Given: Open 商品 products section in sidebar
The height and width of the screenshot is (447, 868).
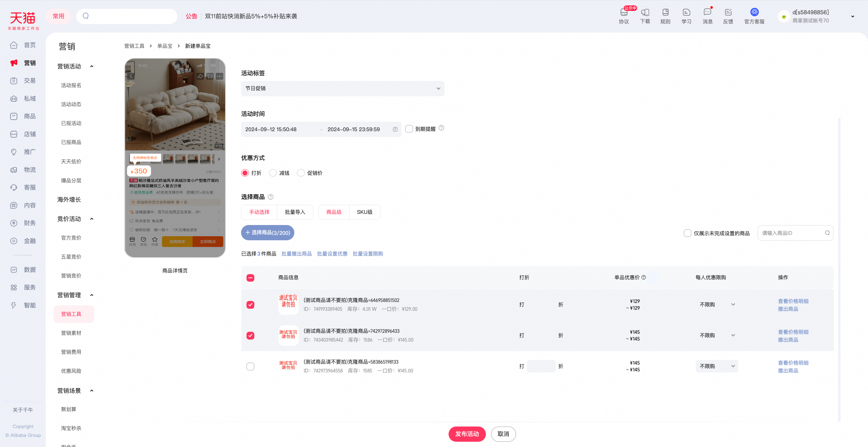Looking at the screenshot, I should pos(23,116).
